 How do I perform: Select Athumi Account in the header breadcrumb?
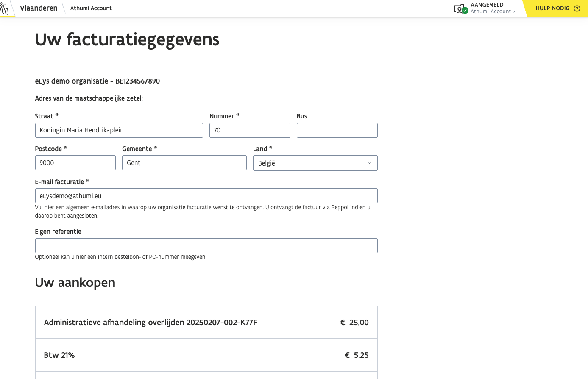click(91, 8)
